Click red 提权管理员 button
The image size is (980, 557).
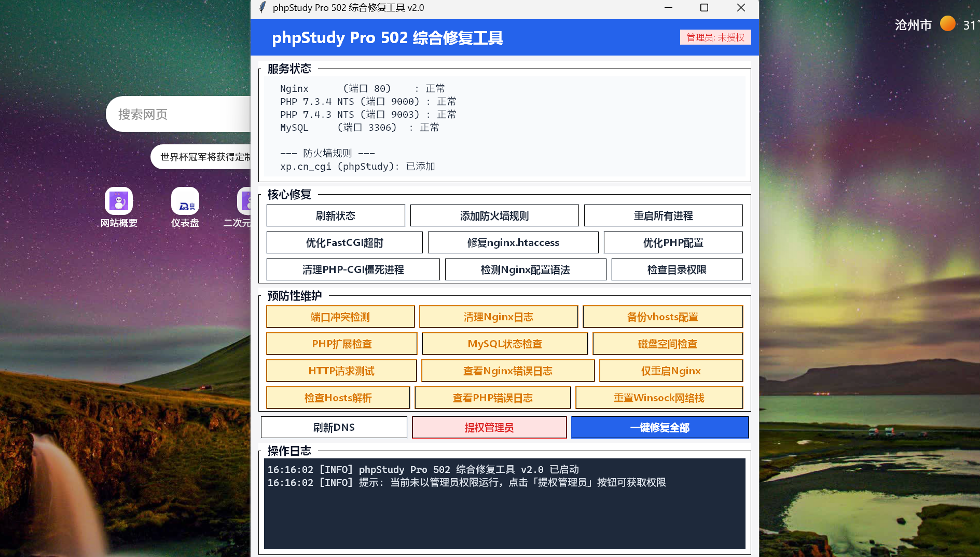[x=489, y=427]
